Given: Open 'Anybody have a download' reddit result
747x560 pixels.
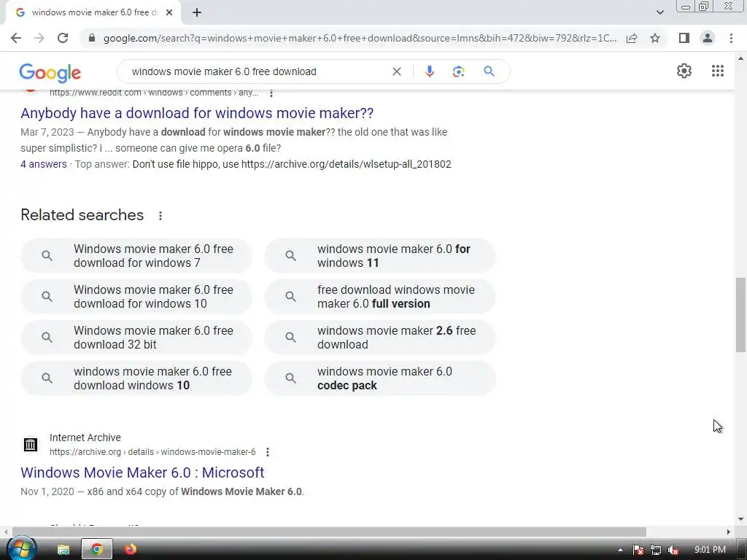Looking at the screenshot, I should click(x=197, y=113).
